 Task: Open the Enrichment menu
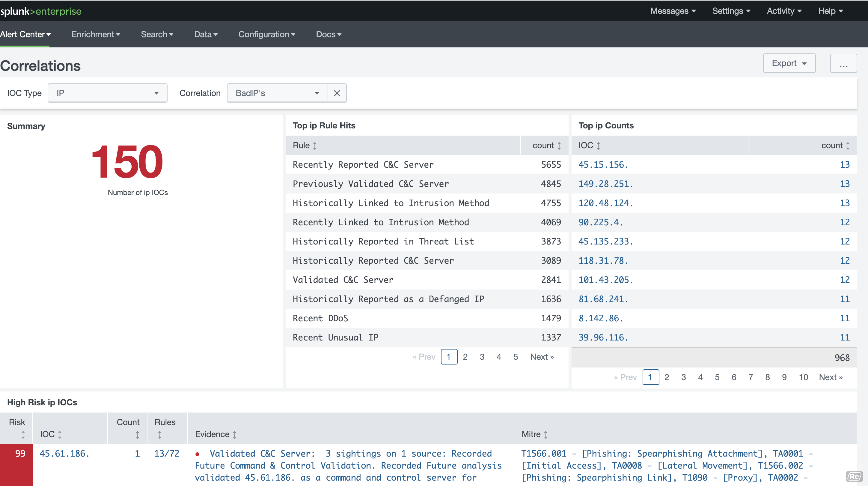(x=96, y=34)
